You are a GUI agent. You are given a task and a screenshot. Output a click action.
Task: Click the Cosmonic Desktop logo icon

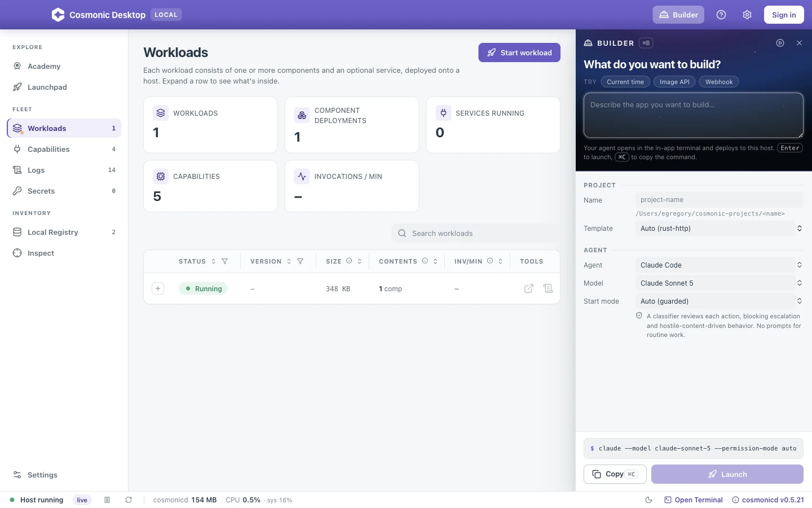58,15
